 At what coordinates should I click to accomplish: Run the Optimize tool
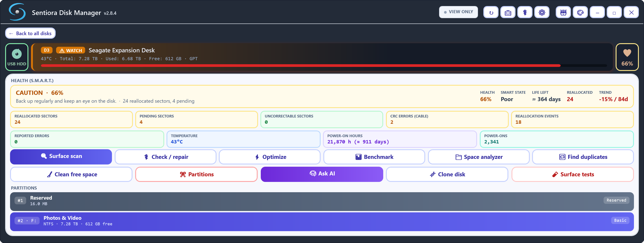coord(270,157)
